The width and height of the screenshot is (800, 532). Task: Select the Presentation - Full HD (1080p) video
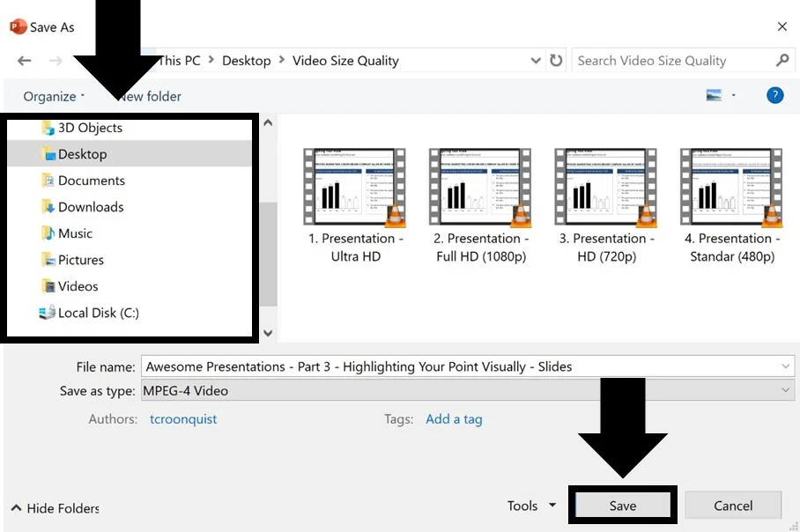(x=480, y=206)
